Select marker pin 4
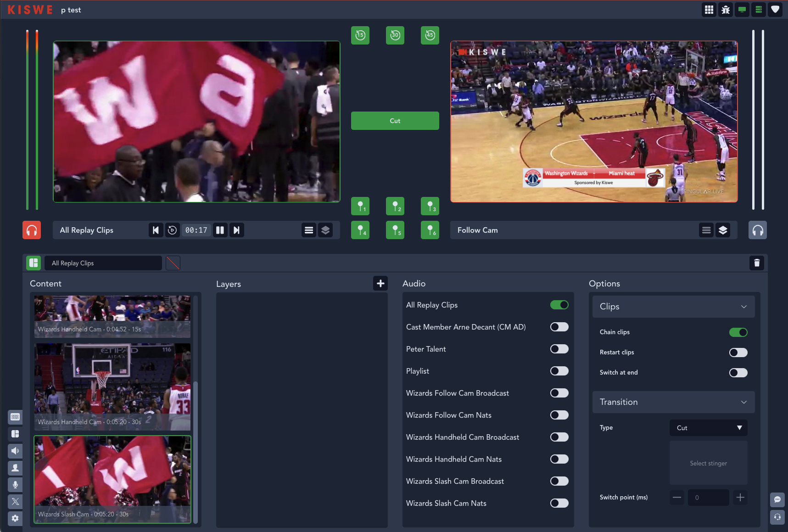788x532 pixels. click(x=360, y=230)
